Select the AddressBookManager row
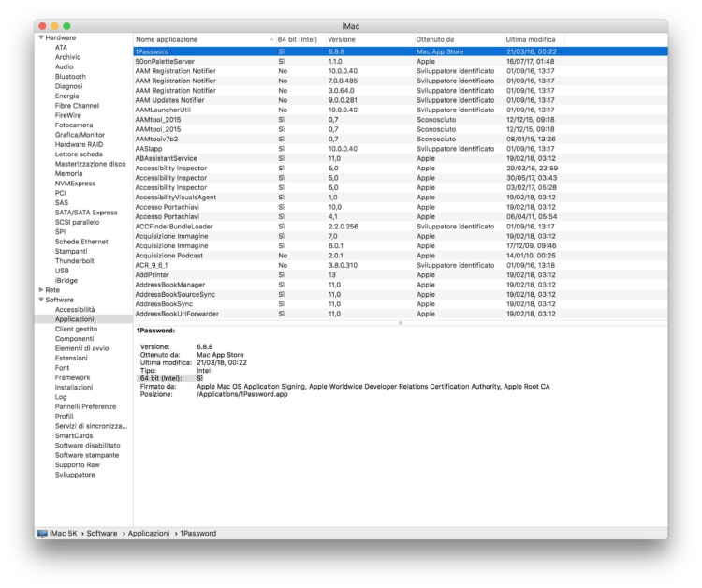 point(401,285)
